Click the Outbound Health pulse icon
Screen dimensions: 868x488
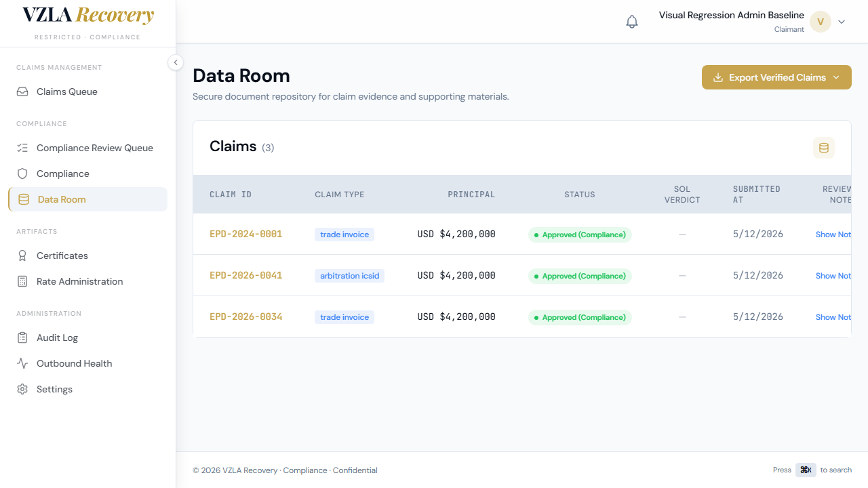click(x=22, y=363)
